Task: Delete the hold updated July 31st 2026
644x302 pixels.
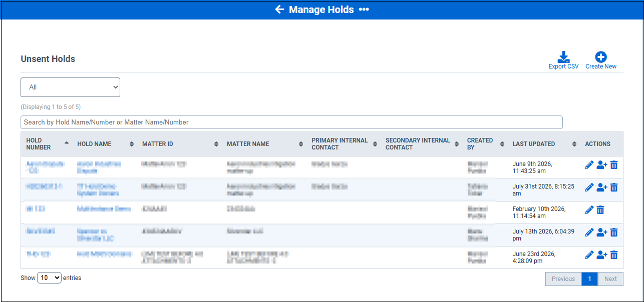Action: pyautogui.click(x=614, y=187)
